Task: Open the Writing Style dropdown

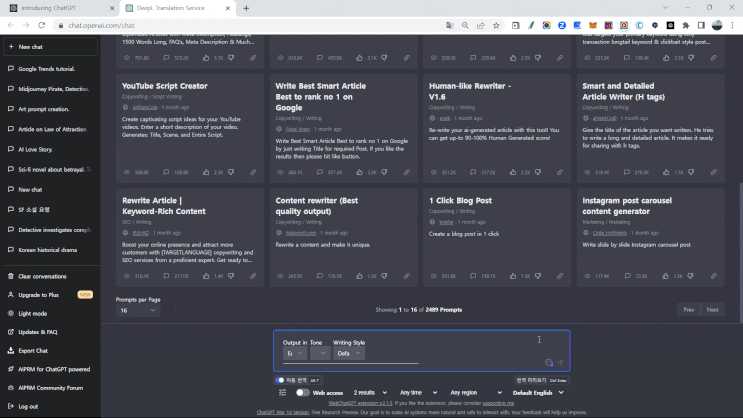Action: 349,353
